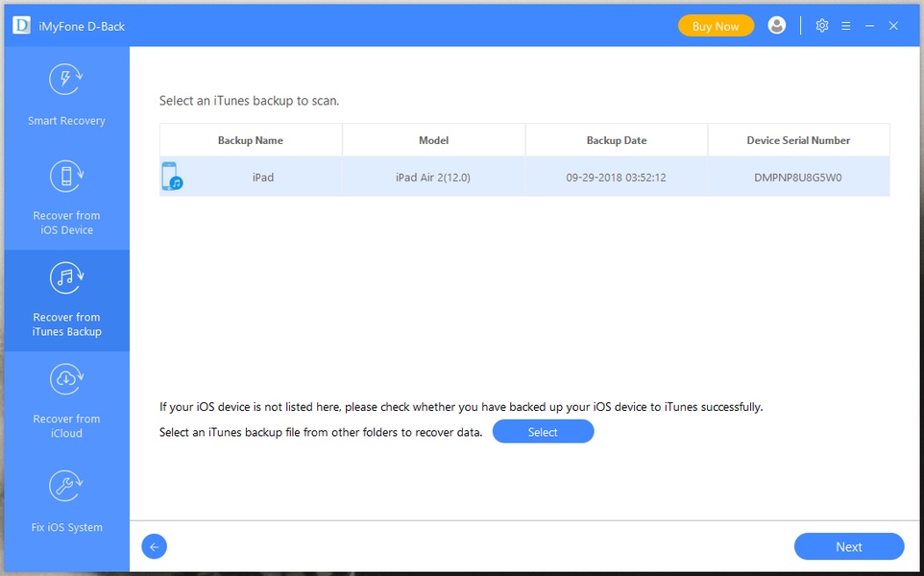The image size is (924, 576).
Task: Open Fix iOS System label
Action: coord(66,527)
